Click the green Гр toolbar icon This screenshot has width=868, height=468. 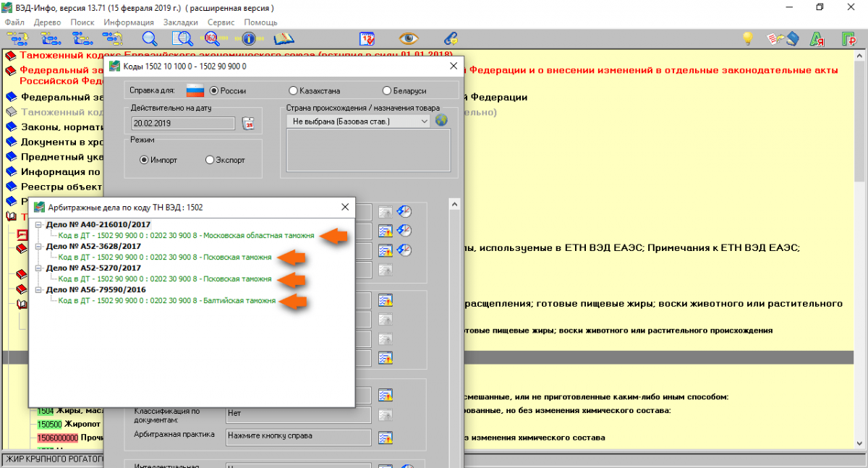849,38
